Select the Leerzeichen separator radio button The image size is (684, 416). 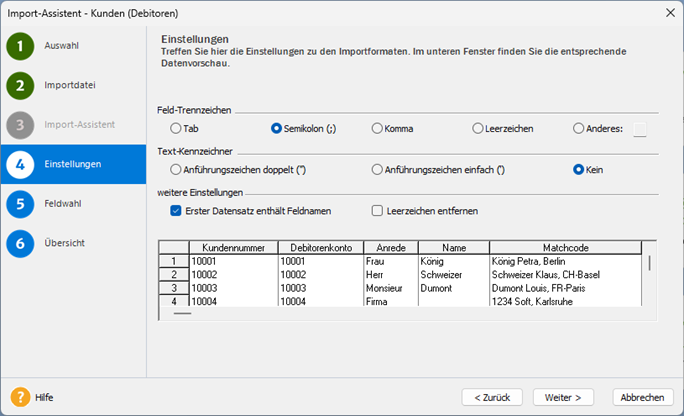pyautogui.click(x=478, y=129)
